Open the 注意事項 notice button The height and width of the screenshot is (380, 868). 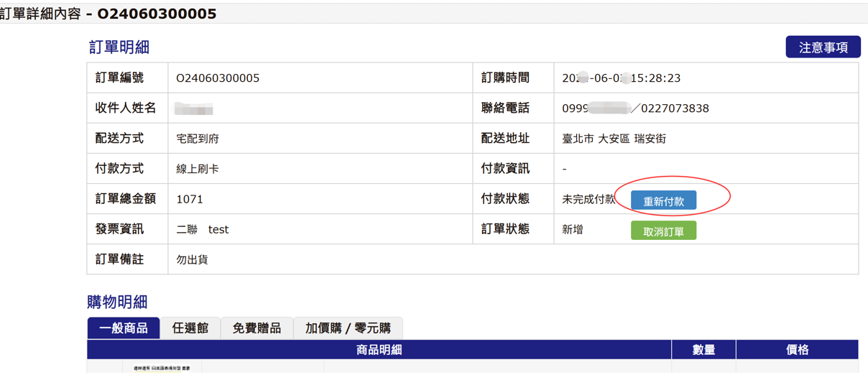pyautogui.click(x=823, y=47)
